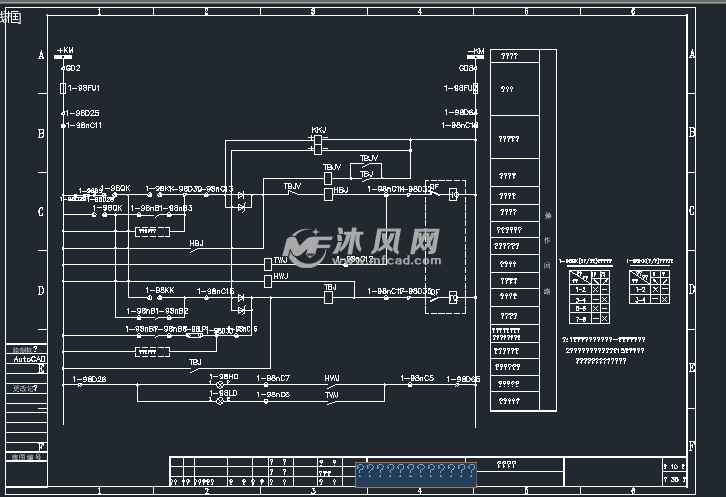The width and height of the screenshot is (726, 497).
Task: Select the -KM bus label
Action: point(476,51)
